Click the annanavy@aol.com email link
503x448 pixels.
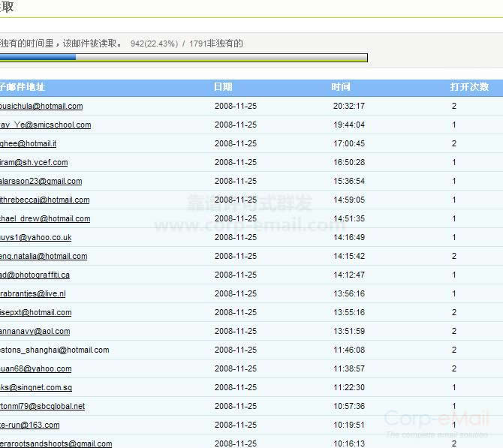35,332
